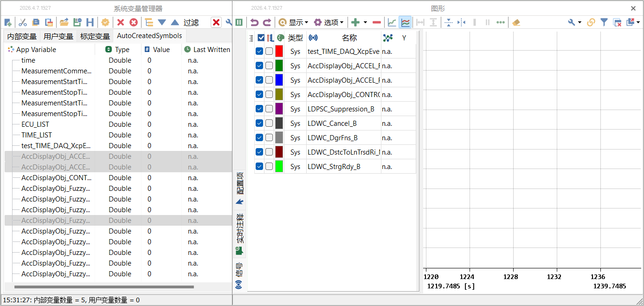
Task: Click the 过滤 filter button
Action: point(191,22)
